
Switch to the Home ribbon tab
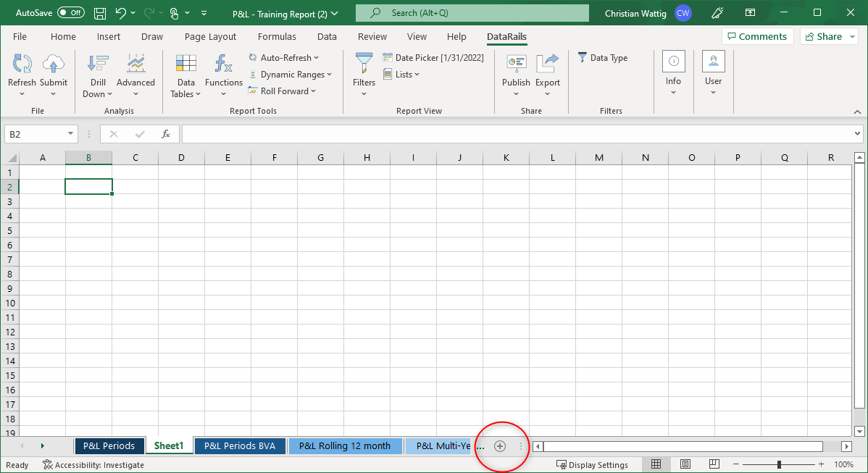coord(63,36)
